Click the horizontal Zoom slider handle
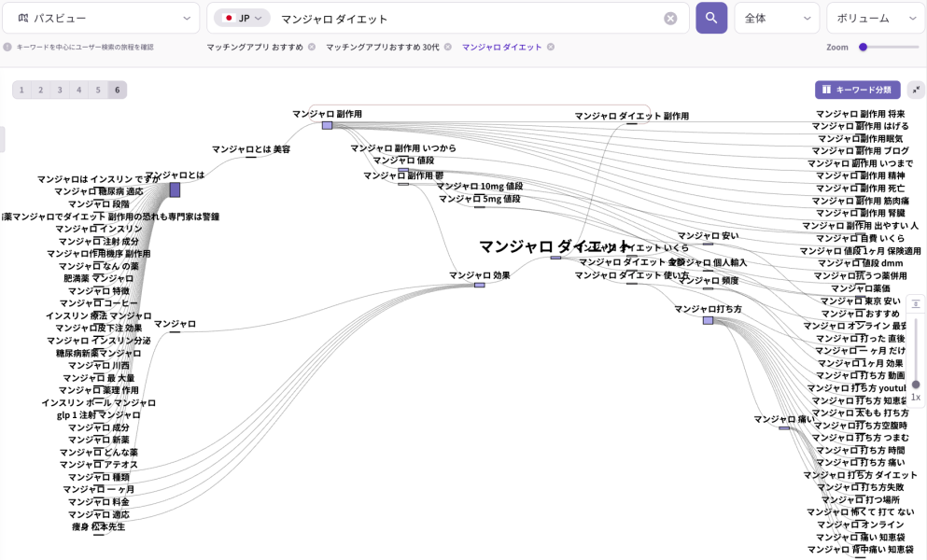This screenshot has width=927, height=560. [x=864, y=47]
